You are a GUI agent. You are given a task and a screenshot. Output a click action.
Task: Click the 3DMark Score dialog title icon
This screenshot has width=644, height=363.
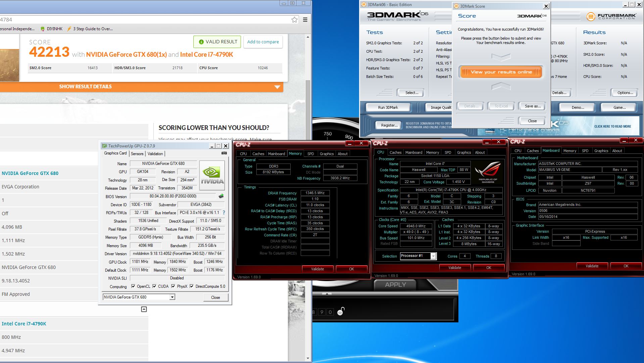click(x=456, y=6)
